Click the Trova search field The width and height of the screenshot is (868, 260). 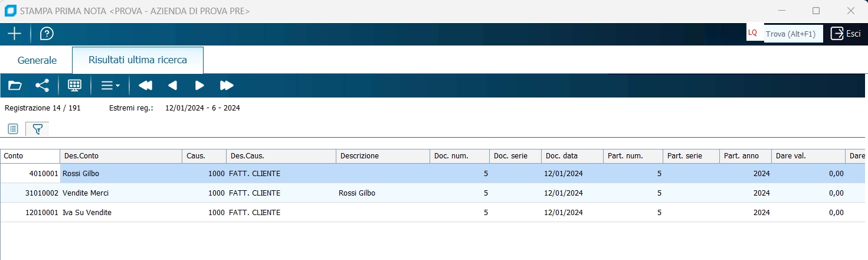(x=793, y=34)
